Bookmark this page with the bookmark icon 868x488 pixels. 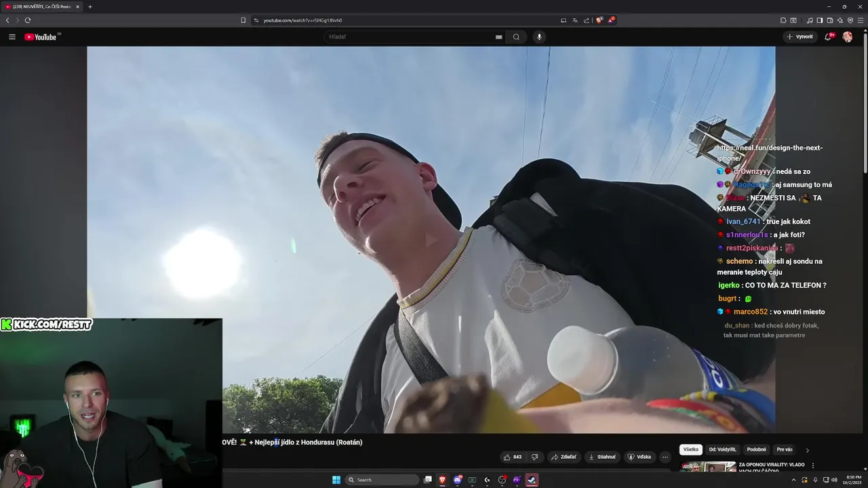243,20
